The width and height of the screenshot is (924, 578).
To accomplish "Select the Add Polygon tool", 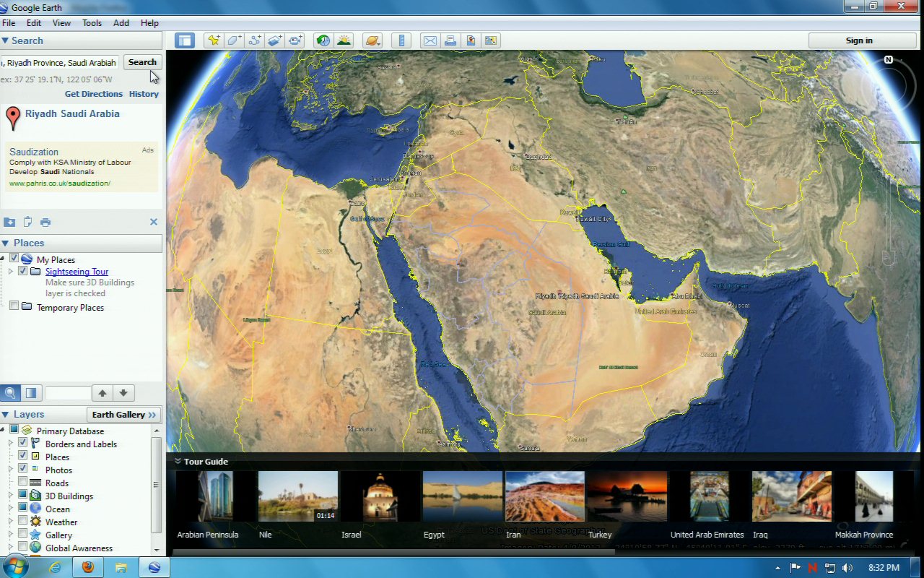I will (234, 40).
